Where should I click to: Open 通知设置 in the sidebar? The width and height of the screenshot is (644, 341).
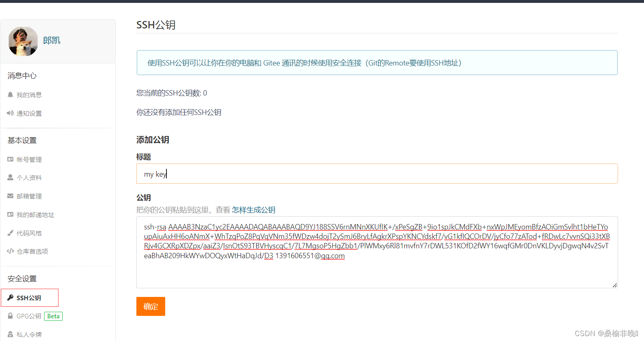pyautogui.click(x=29, y=113)
